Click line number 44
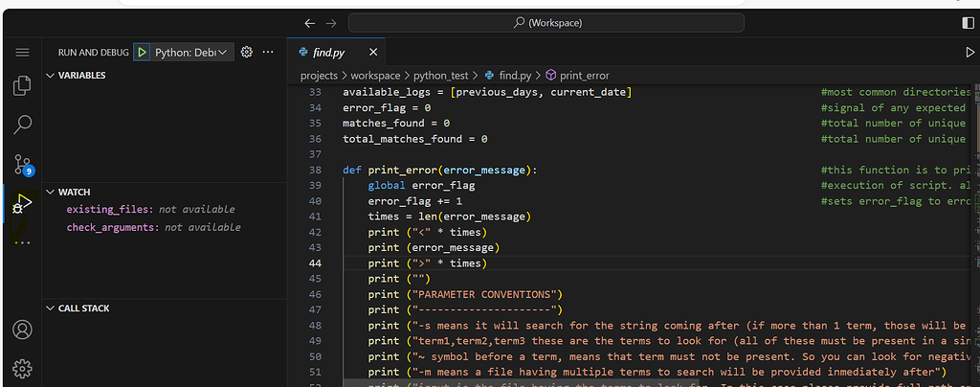980x387 pixels. point(314,263)
